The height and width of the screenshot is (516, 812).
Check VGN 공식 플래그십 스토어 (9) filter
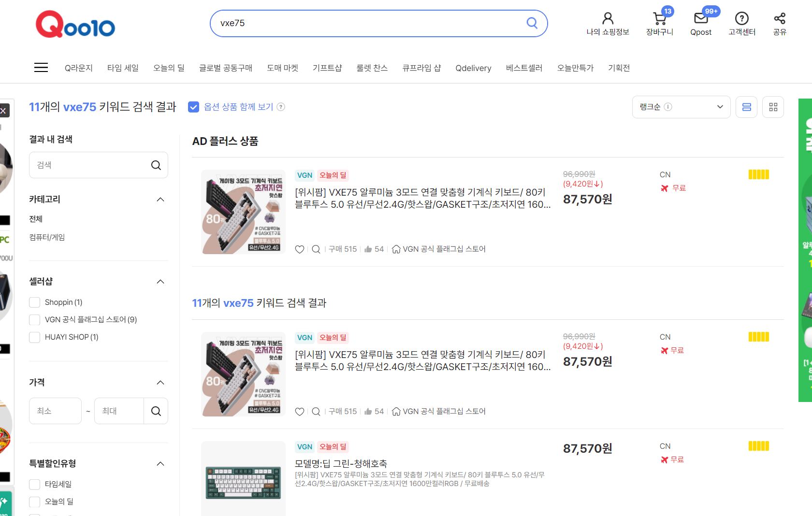[35, 320]
